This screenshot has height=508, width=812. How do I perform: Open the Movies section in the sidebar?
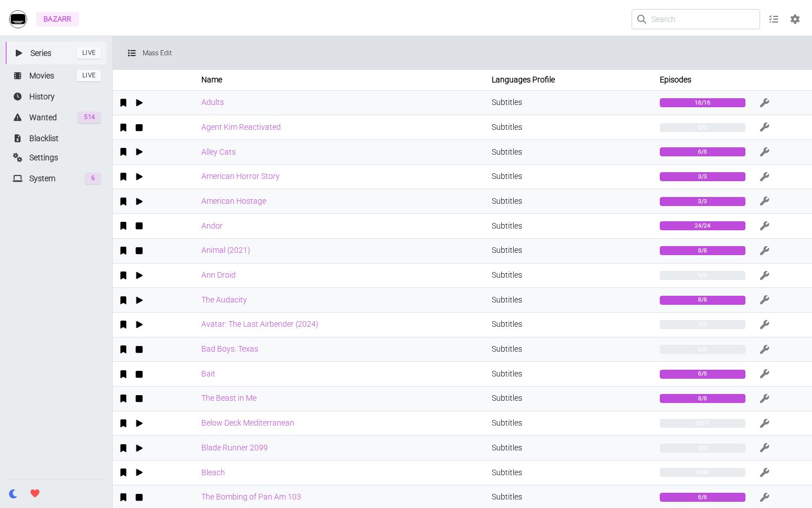point(56,76)
